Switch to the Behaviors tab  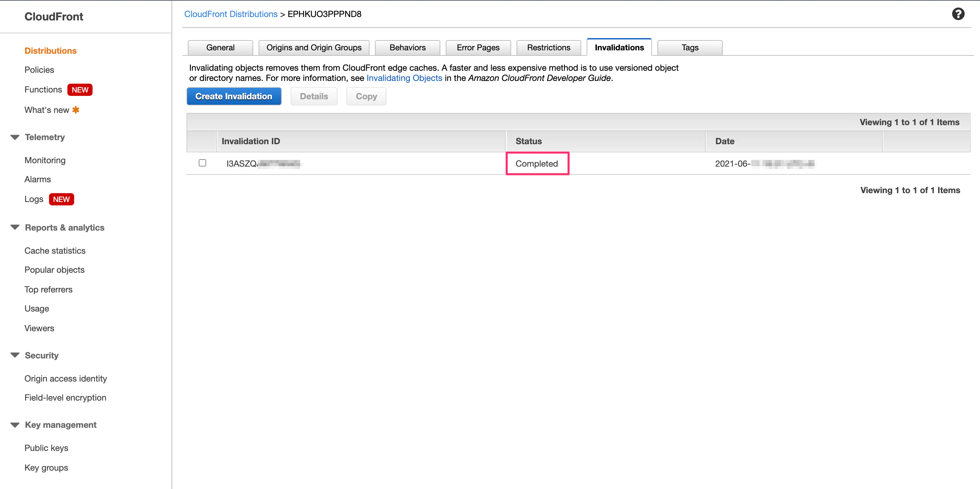407,48
